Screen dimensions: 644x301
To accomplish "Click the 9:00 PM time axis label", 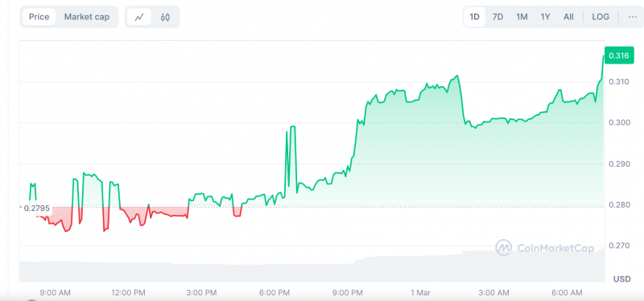I will (349, 293).
